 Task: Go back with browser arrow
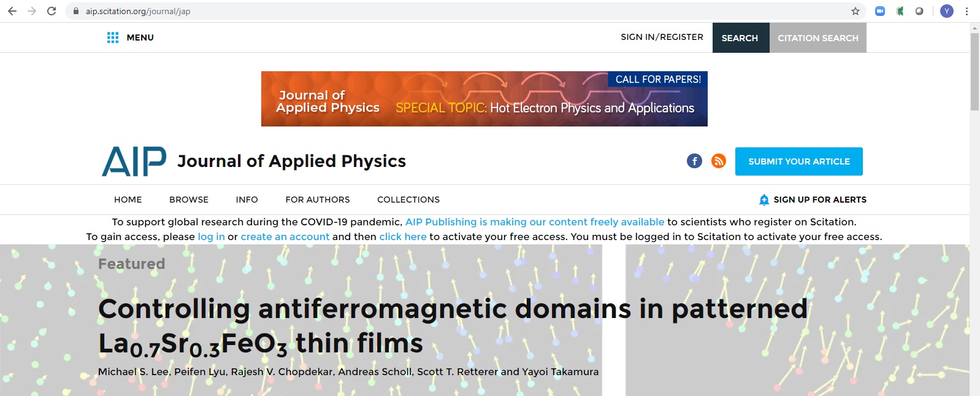[12, 11]
